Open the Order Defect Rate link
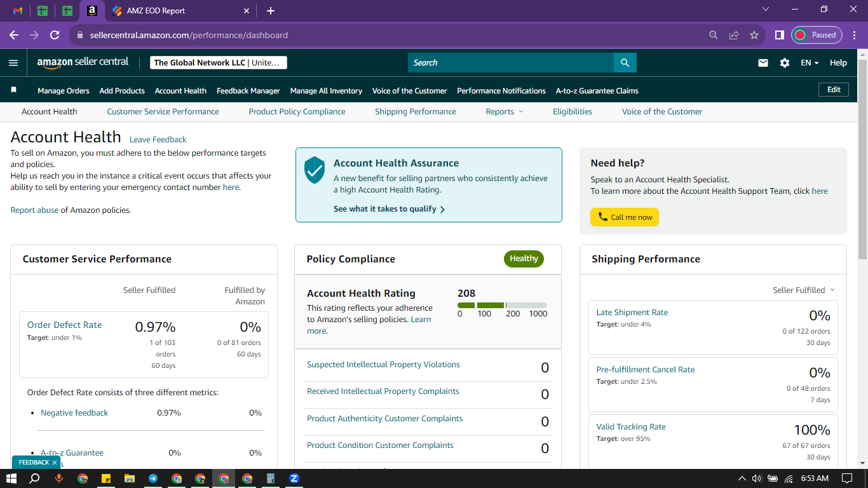This screenshot has width=868, height=488. 65,325
